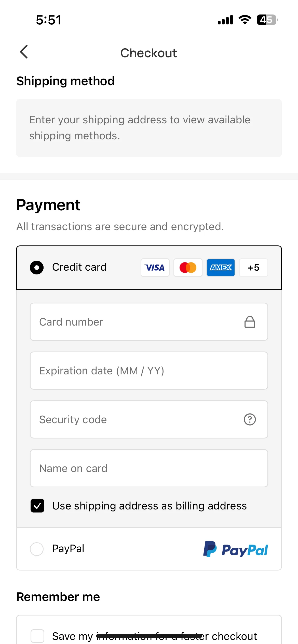The image size is (298, 644).
Task: Click the AMEX card logo
Action: coord(221,268)
